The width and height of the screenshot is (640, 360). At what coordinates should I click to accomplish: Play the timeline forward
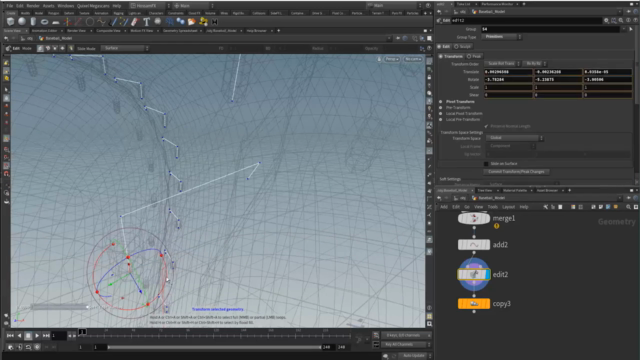[x=37, y=336]
